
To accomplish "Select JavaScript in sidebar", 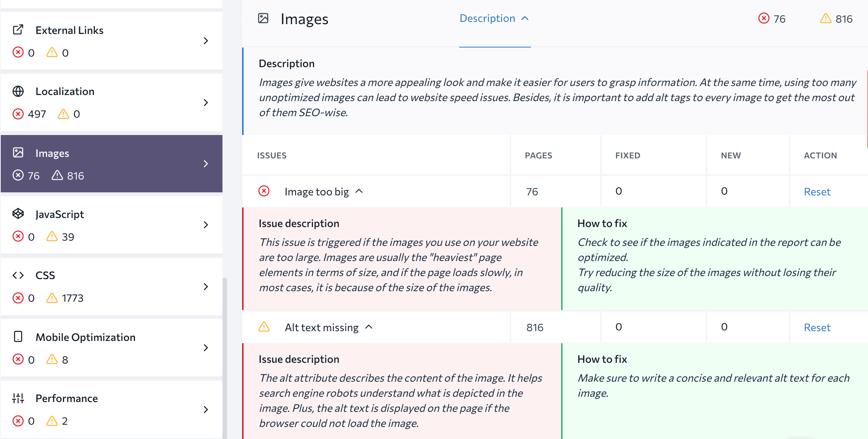I will click(112, 225).
